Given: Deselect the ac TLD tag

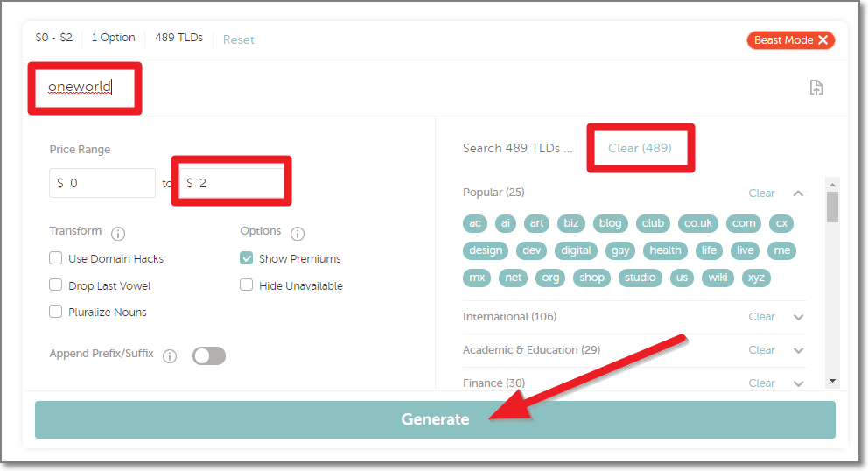Looking at the screenshot, I should click(x=475, y=223).
